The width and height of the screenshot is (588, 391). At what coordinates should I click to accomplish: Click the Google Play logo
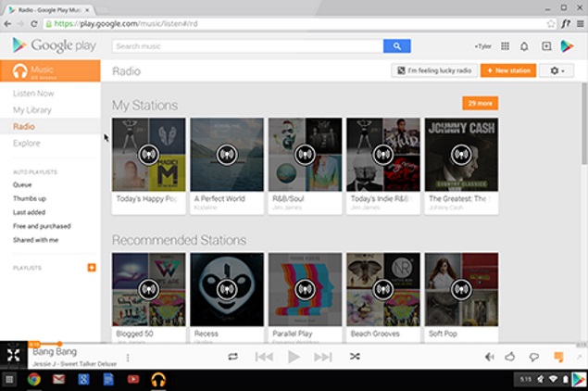coord(55,45)
